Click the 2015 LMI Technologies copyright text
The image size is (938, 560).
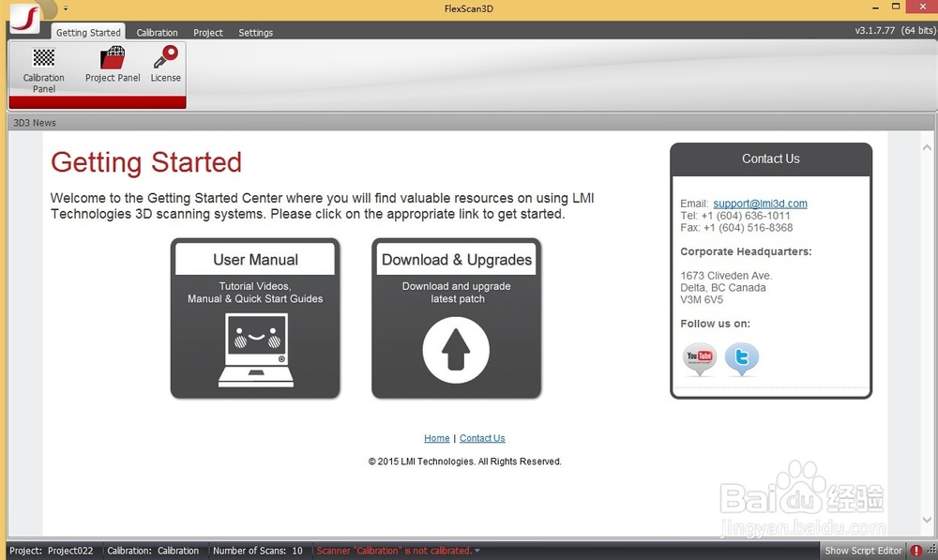pyautogui.click(x=465, y=462)
